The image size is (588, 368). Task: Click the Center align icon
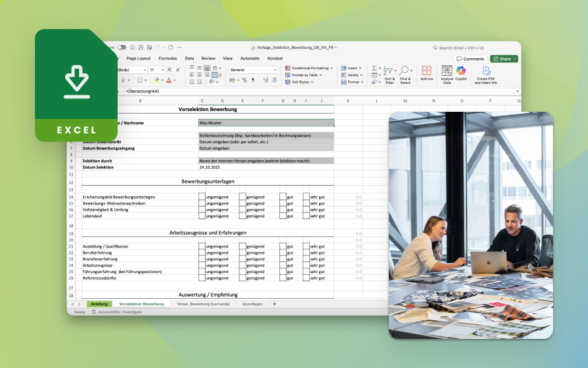coord(200,75)
